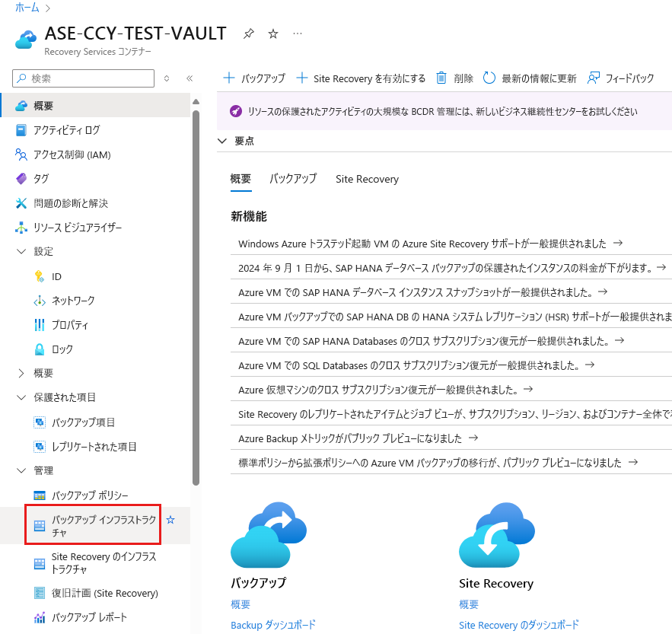Click the sidebar scrollbar up arrow
The width and height of the screenshot is (672, 634).
click(x=196, y=102)
